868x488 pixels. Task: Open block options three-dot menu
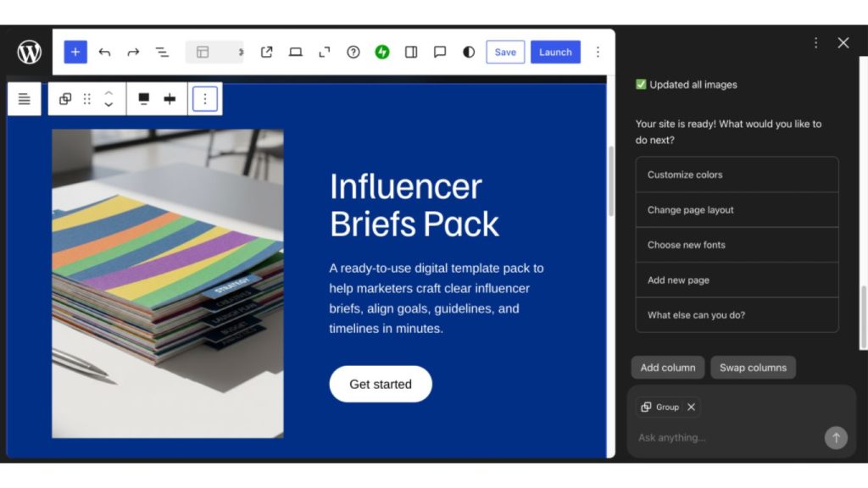point(204,99)
